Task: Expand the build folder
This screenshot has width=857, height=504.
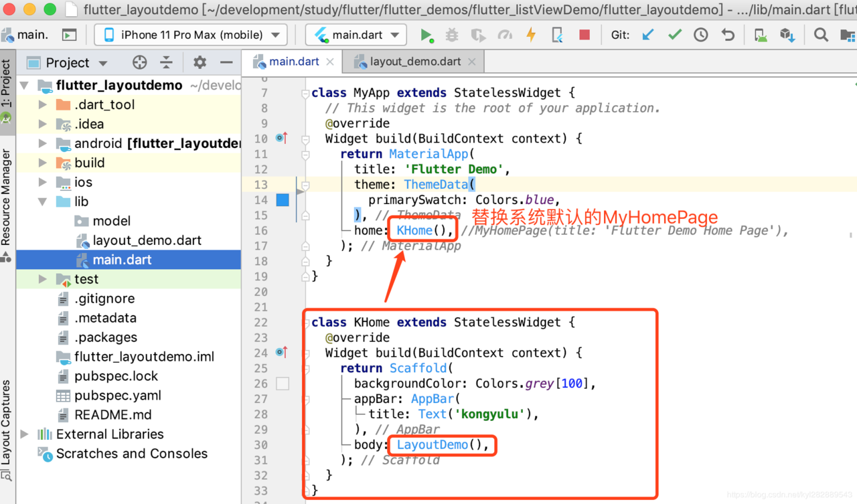Action: [x=43, y=163]
